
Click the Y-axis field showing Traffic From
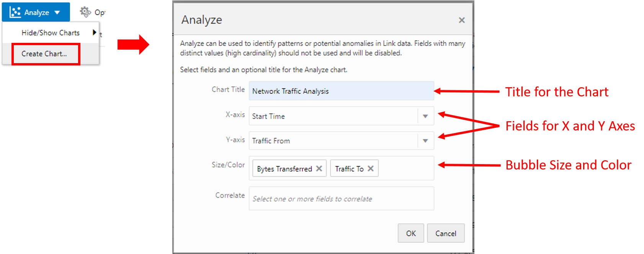(333, 141)
